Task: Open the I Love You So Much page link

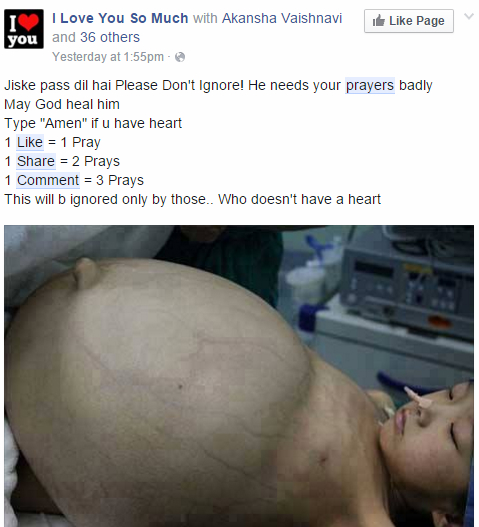Action: tap(120, 18)
